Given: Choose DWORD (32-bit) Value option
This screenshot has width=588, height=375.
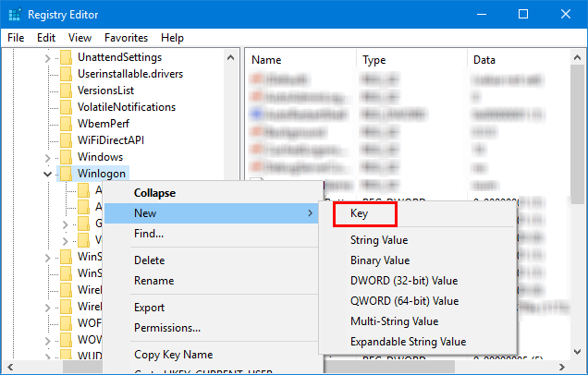Looking at the screenshot, I should click(x=403, y=281).
